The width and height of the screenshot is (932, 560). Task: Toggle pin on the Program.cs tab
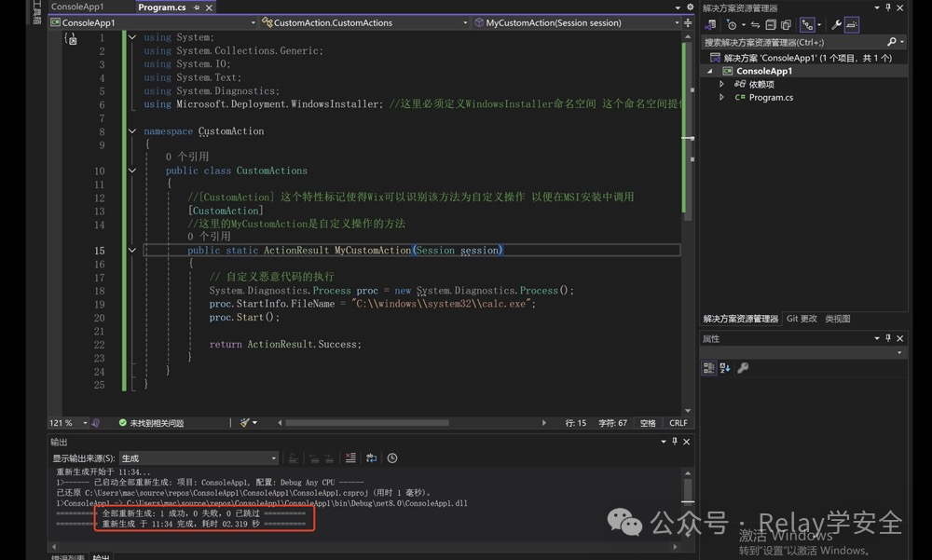tap(197, 7)
